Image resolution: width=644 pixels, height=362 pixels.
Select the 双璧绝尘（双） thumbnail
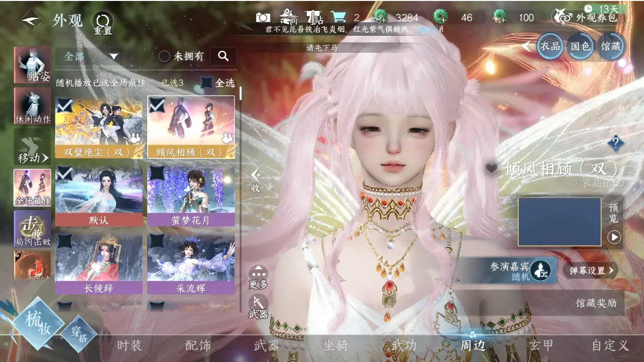tap(99, 127)
